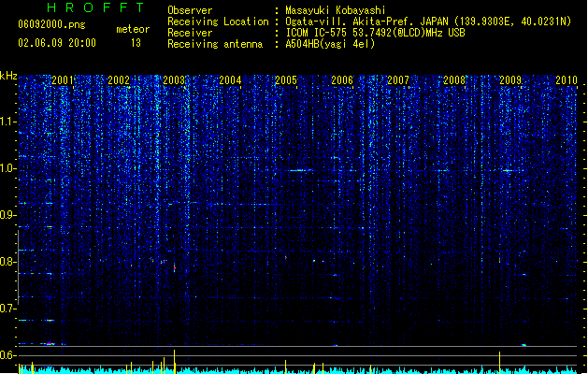Click the 2003 time marker
The image size is (588, 374).
[x=174, y=80]
